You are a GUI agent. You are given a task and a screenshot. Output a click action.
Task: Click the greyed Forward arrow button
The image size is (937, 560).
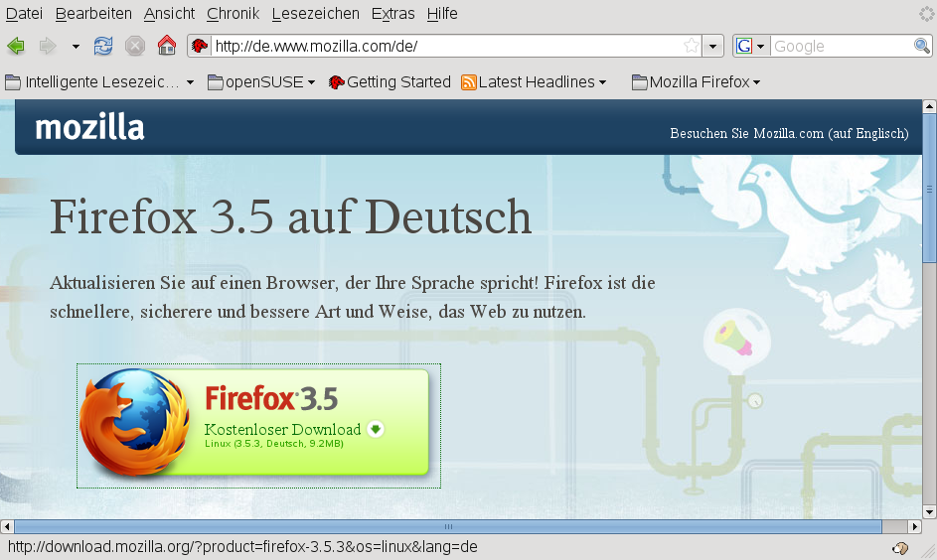pyautogui.click(x=48, y=46)
